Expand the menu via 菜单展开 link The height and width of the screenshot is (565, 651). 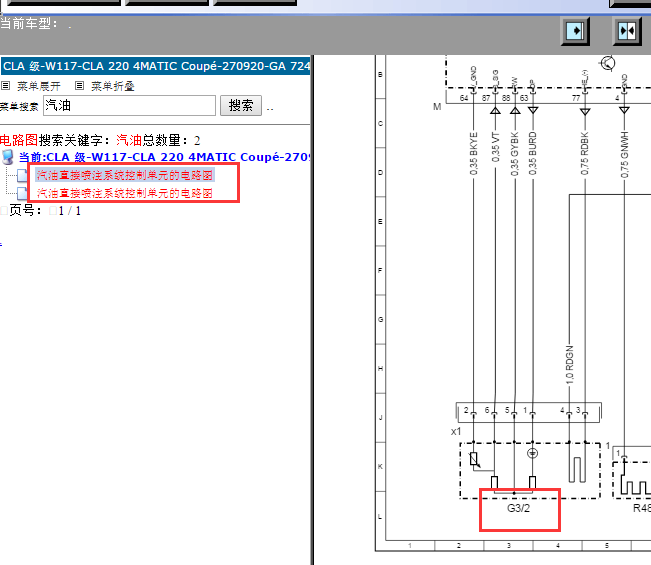(x=39, y=86)
